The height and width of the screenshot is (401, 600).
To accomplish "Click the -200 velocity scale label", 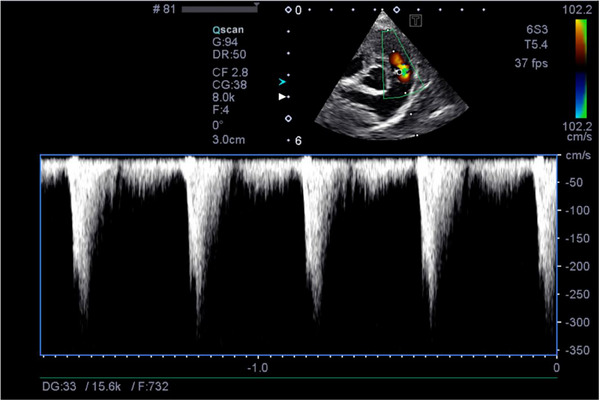I will [577, 266].
